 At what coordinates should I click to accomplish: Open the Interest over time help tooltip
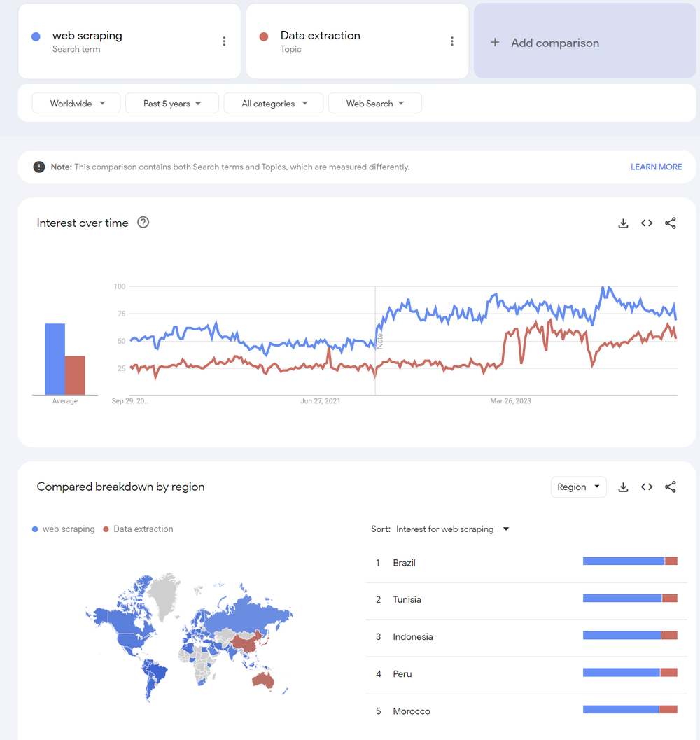pyautogui.click(x=143, y=223)
